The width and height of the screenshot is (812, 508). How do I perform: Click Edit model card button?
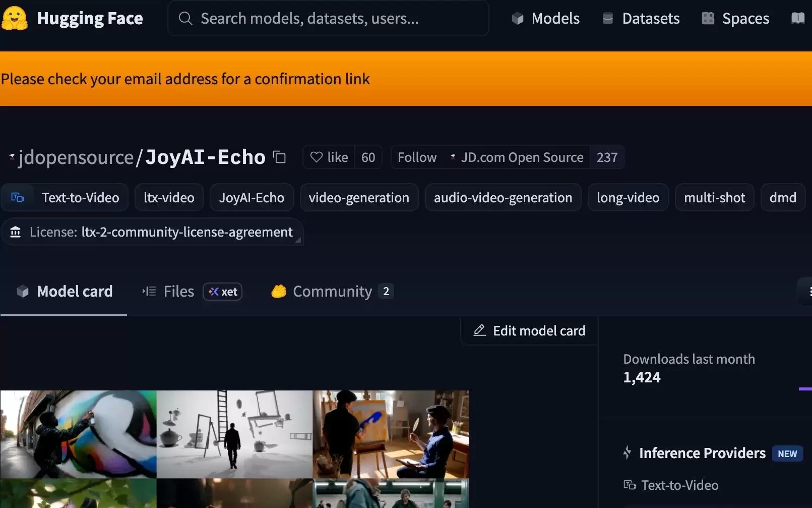coord(529,330)
